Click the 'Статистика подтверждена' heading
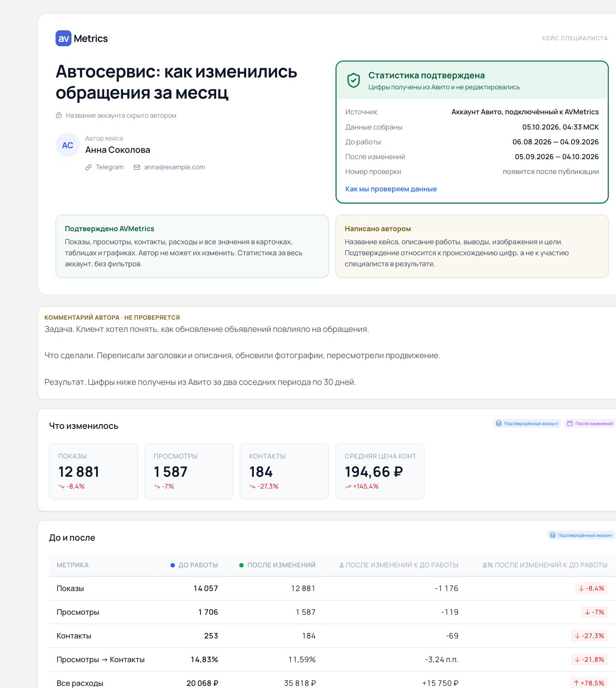Screen dimensions: 616x688 [426, 75]
